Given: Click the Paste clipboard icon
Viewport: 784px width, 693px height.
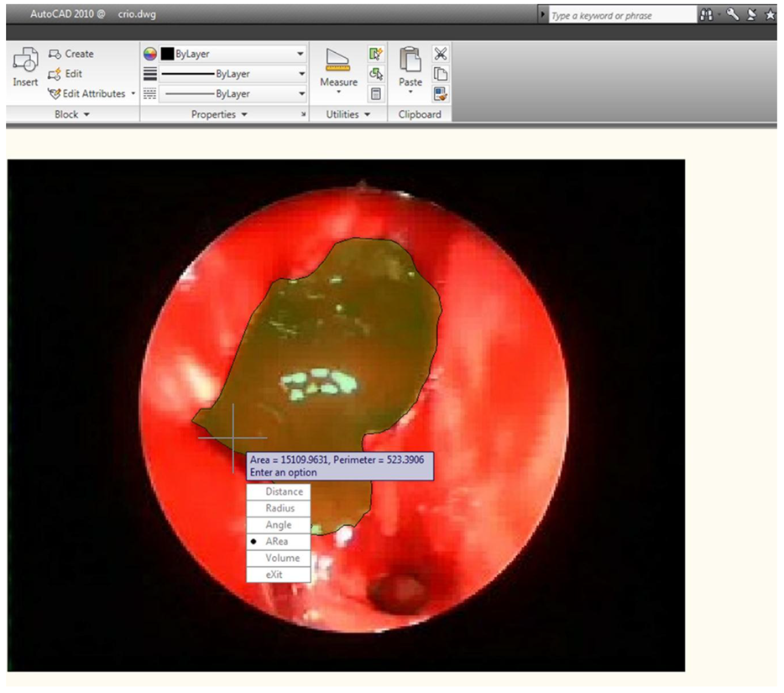Looking at the screenshot, I should (410, 61).
